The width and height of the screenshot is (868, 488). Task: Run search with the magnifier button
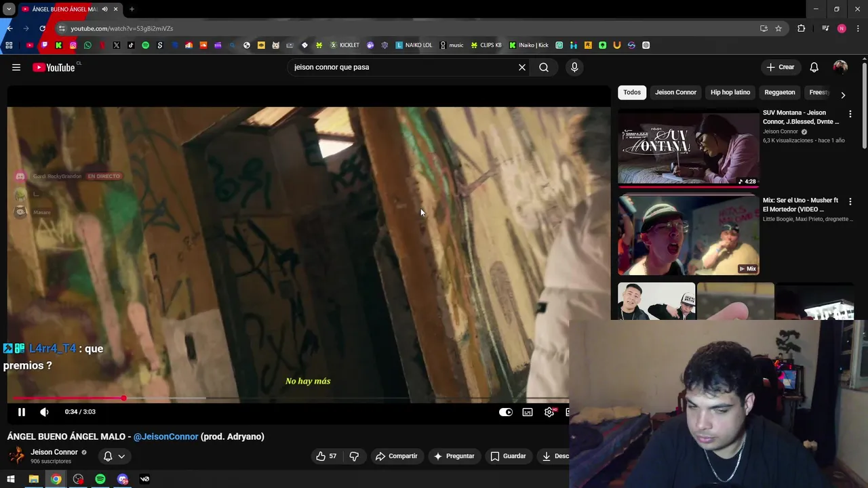point(544,67)
